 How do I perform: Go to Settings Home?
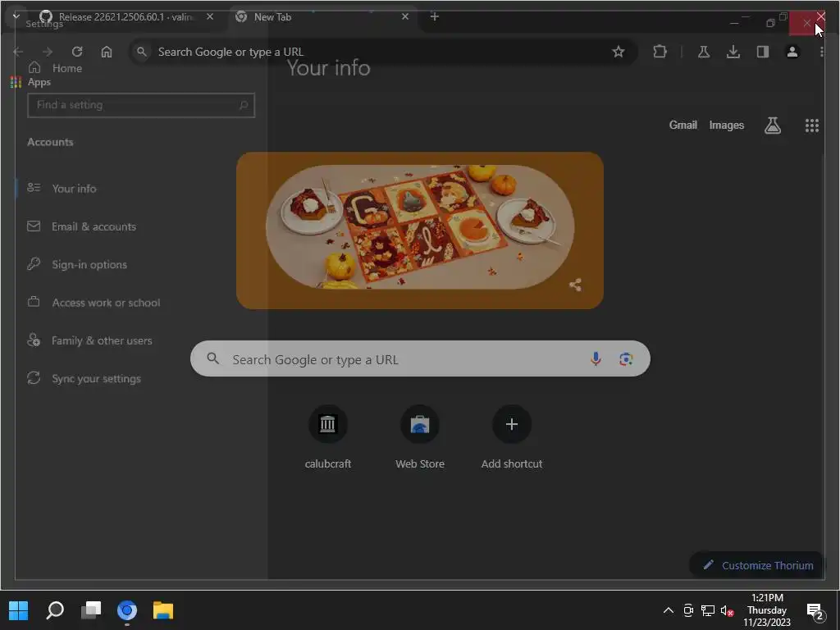click(x=56, y=68)
